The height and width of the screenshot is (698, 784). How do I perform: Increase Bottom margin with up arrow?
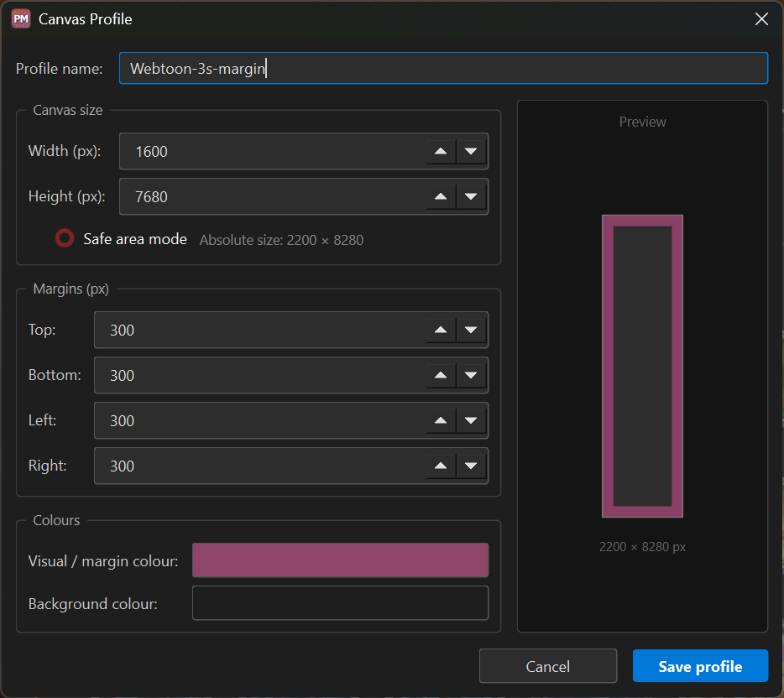pos(441,375)
